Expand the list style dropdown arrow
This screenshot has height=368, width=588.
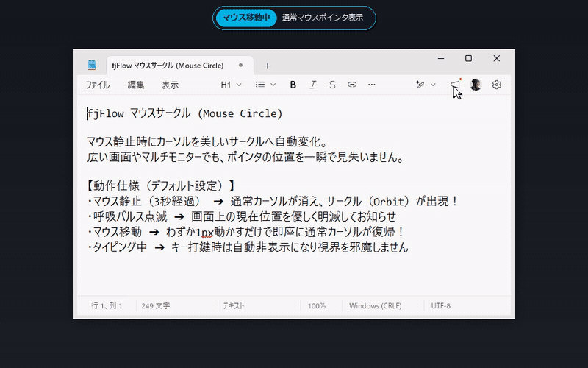coord(273,85)
